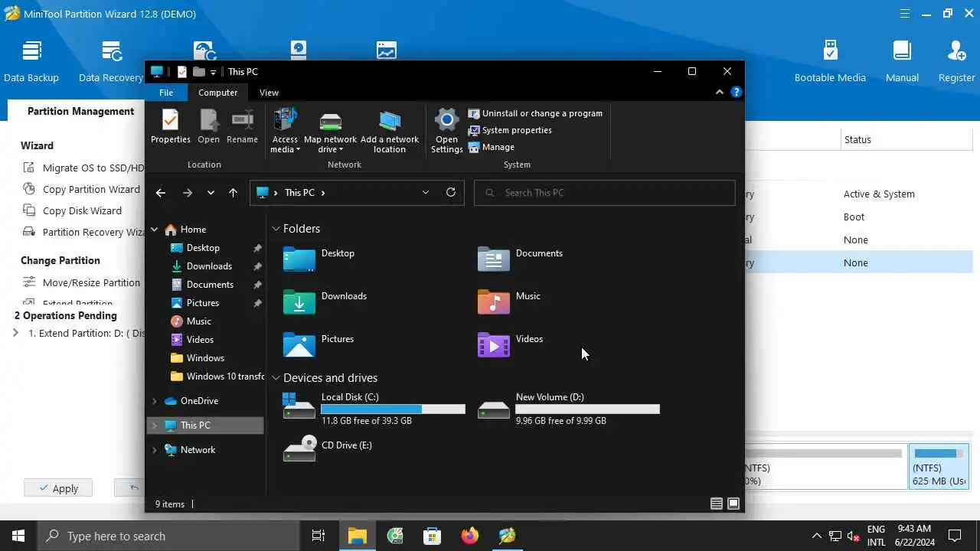Select the Partition Management tab in MiniTool
This screenshot has width=980, height=551.
point(80,111)
